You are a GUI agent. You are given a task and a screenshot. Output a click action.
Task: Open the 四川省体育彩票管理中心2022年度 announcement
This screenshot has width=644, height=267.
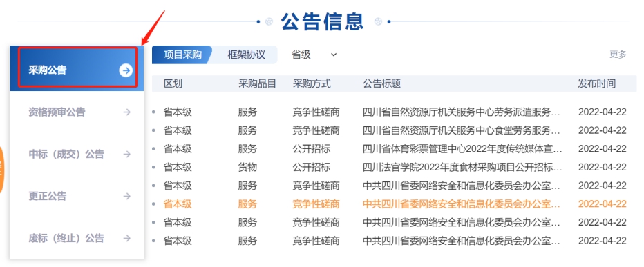(462, 148)
